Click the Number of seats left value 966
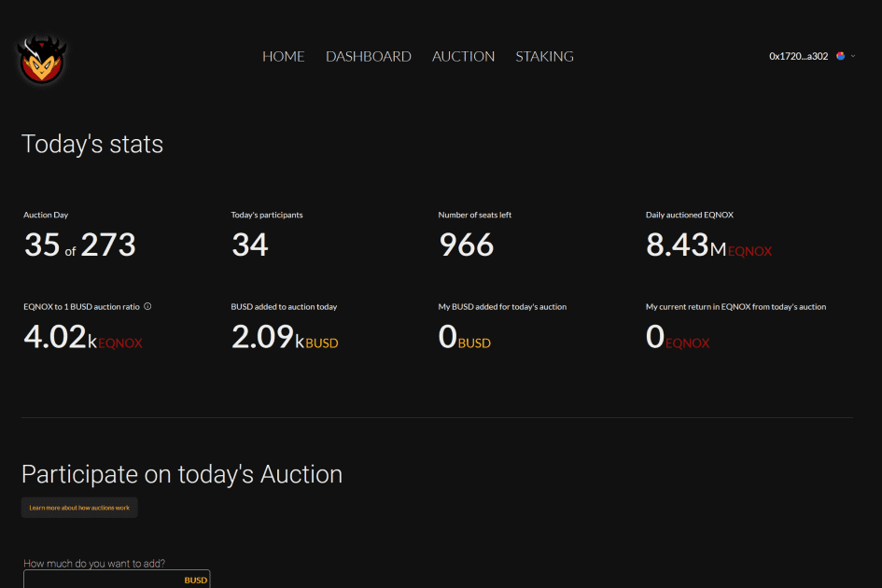This screenshot has height=588, width=882. pyautogui.click(x=466, y=245)
